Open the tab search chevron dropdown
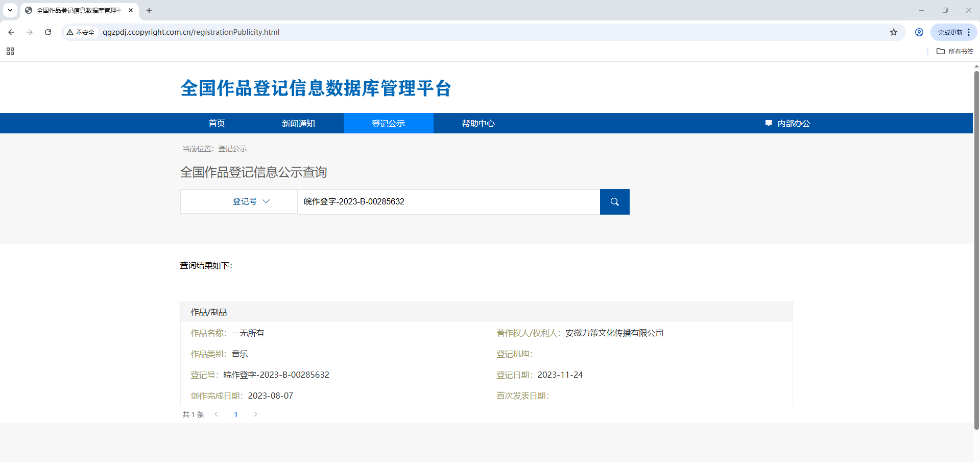This screenshot has height=462, width=980. pyautogui.click(x=10, y=10)
